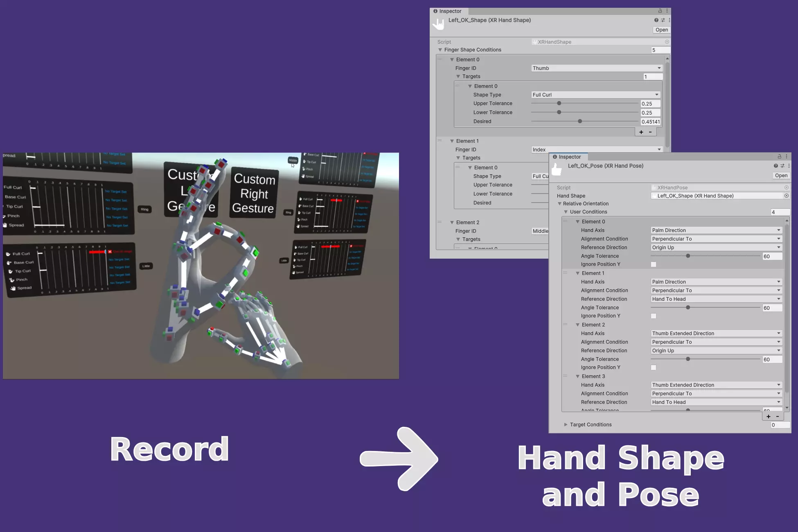Click the object picker beside Hand Shape field

pos(786,196)
